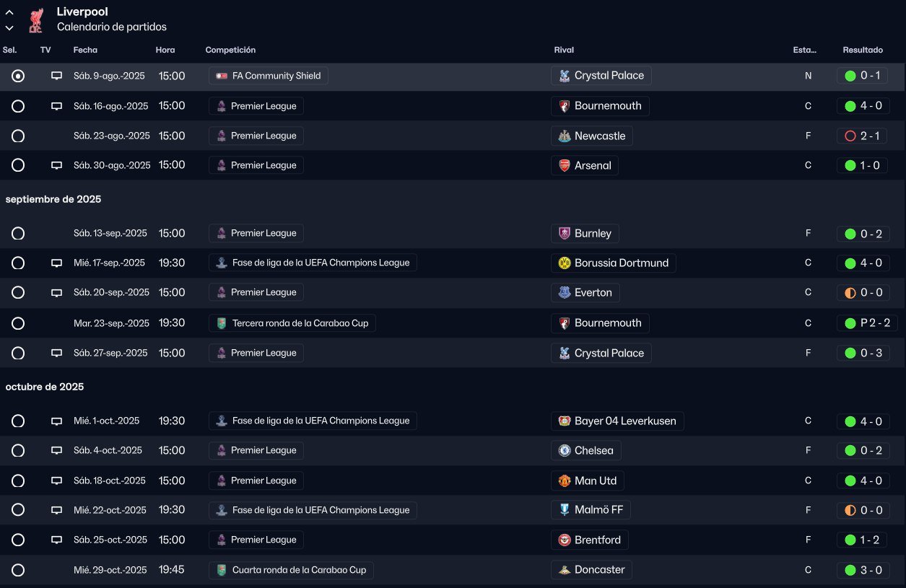Click the down chevron beside Calendario de partidos
The image size is (906, 588).
(9, 28)
